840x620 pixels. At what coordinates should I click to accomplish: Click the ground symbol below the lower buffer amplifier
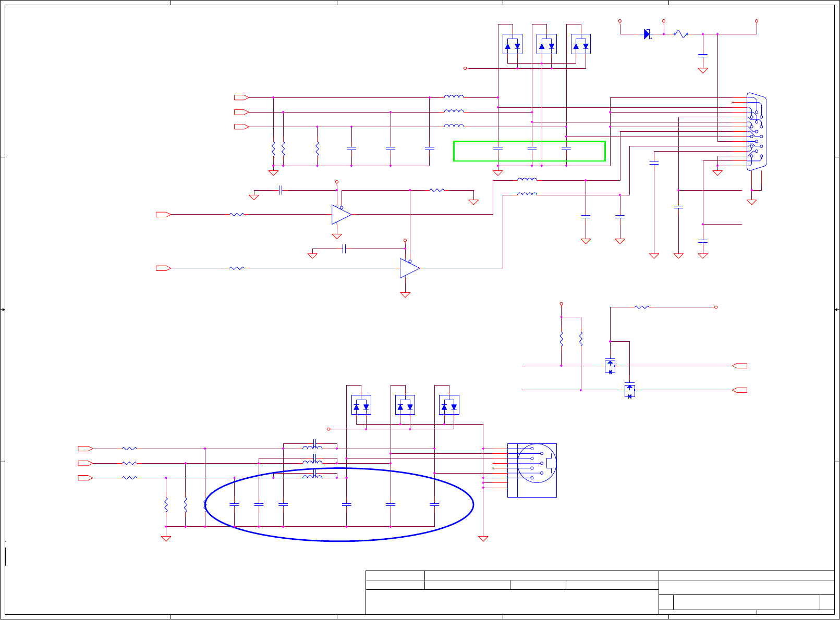[405, 295]
